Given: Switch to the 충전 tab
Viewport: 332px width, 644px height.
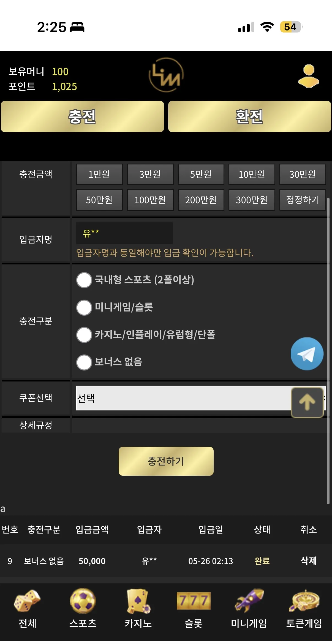Looking at the screenshot, I should [x=82, y=117].
